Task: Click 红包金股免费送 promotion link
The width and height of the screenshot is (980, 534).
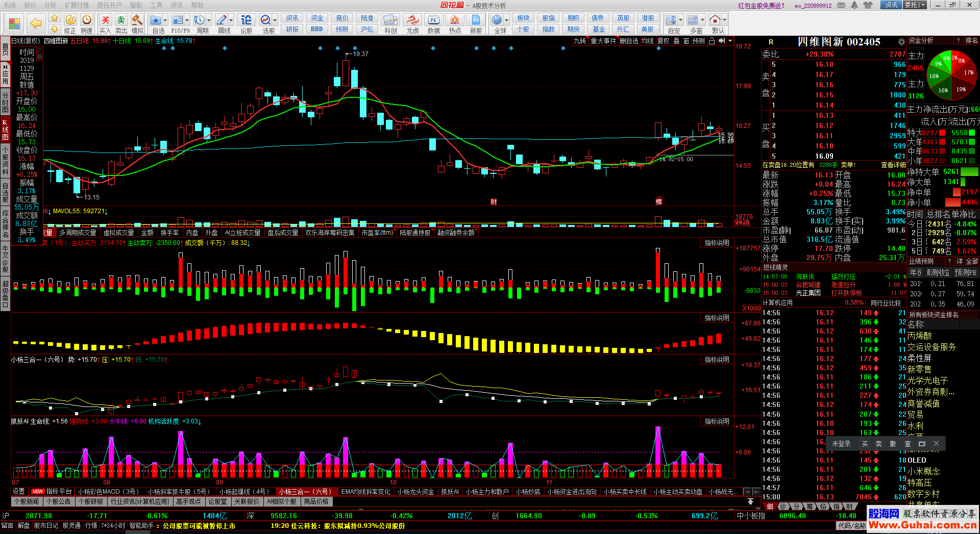Action: click(x=761, y=6)
